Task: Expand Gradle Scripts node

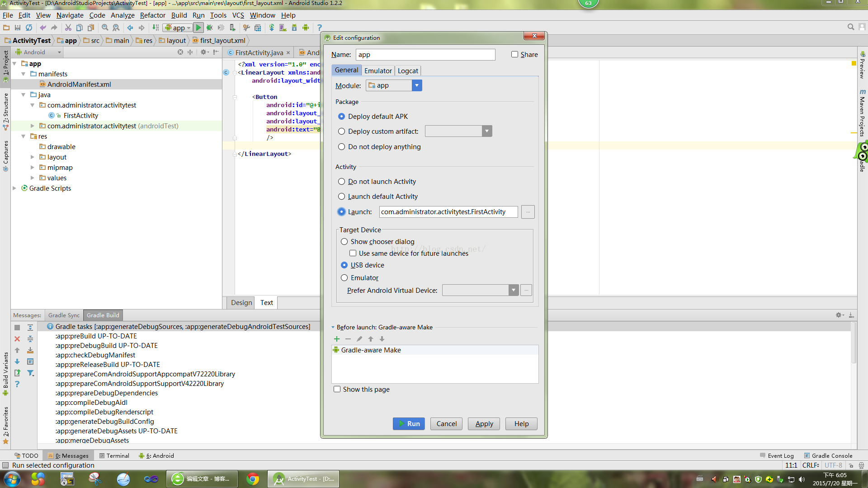Action: click(x=14, y=188)
